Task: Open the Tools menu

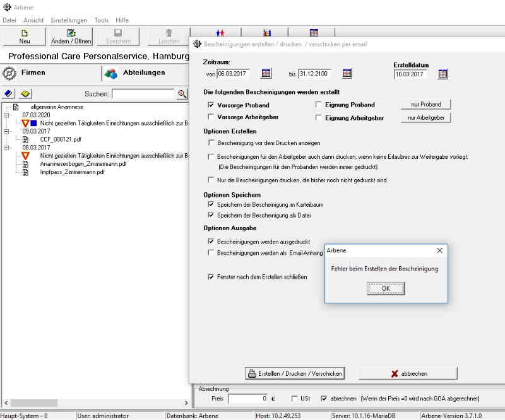Action: (x=101, y=20)
